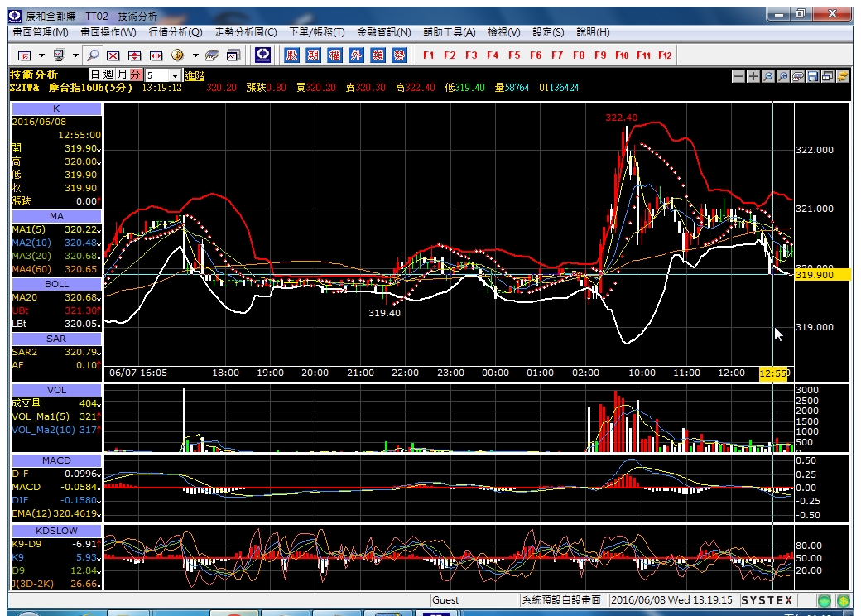
Task: Click the vertical split arrows icon
Action: point(134,55)
